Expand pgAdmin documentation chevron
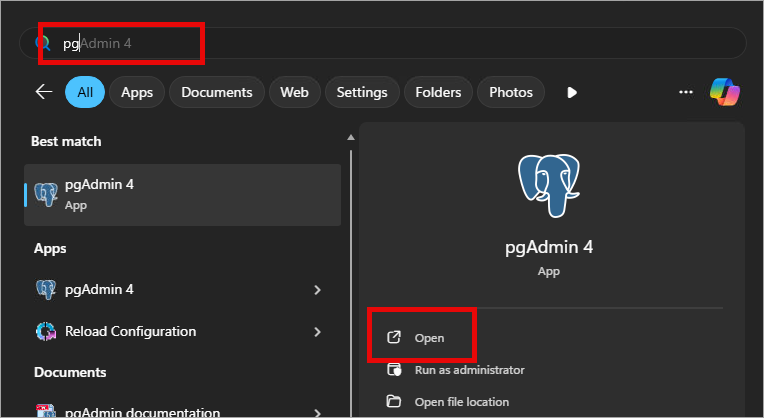 pos(317,412)
